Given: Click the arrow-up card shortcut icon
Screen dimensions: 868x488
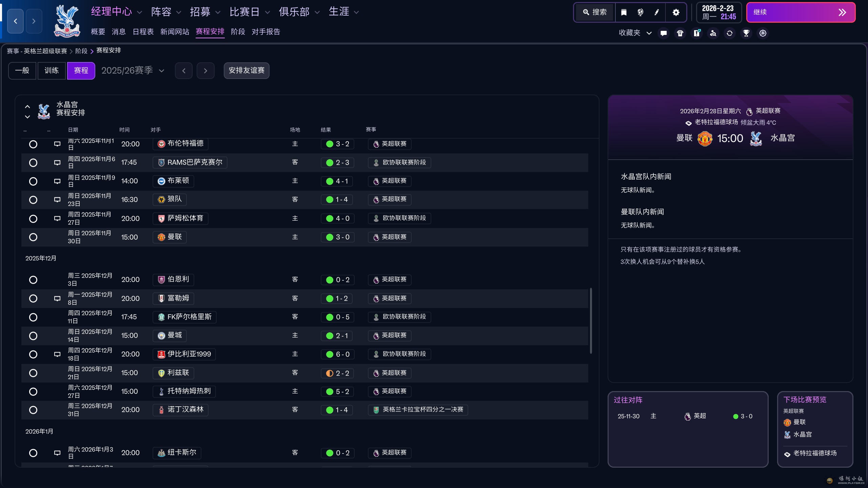Looking at the screenshot, I should pos(697,33).
